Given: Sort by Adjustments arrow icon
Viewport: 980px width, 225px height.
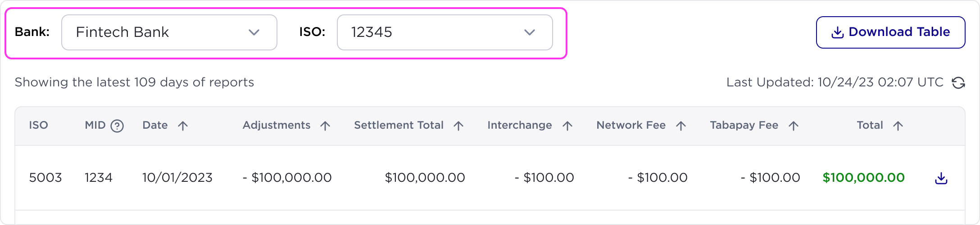Looking at the screenshot, I should [325, 126].
